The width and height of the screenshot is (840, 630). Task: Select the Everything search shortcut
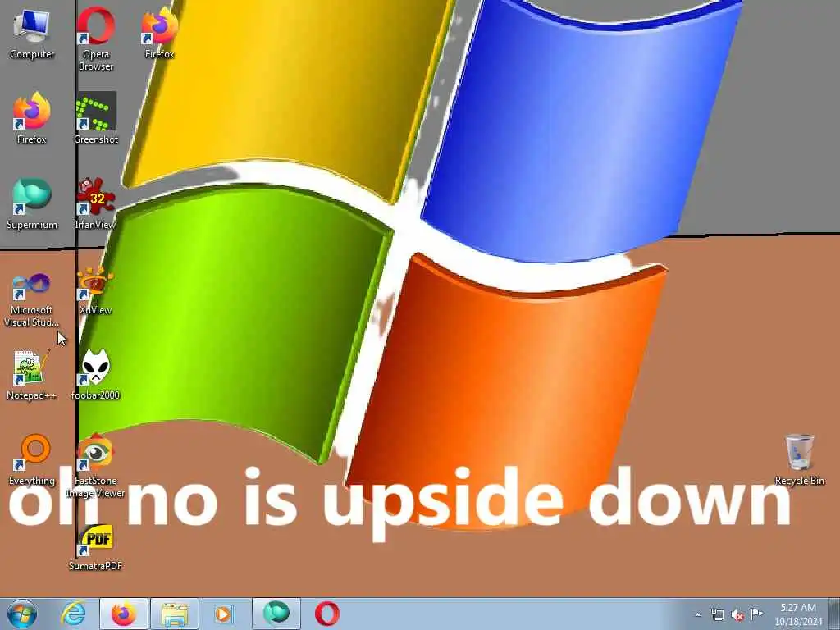point(32,460)
